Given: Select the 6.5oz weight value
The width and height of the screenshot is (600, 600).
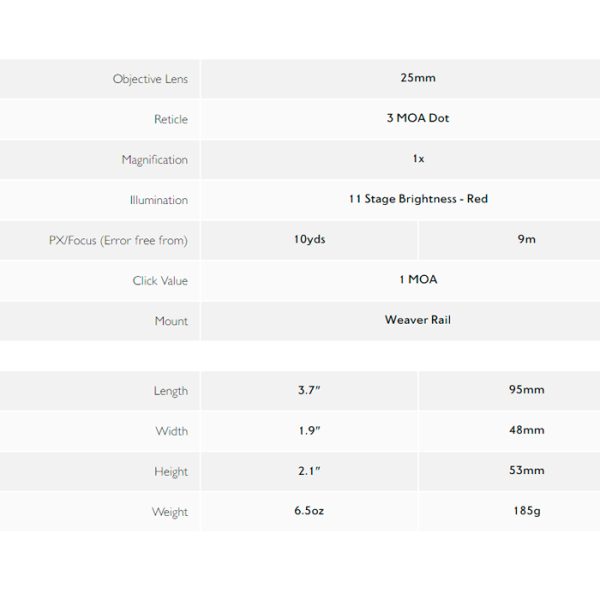Looking at the screenshot, I should click(x=309, y=510).
